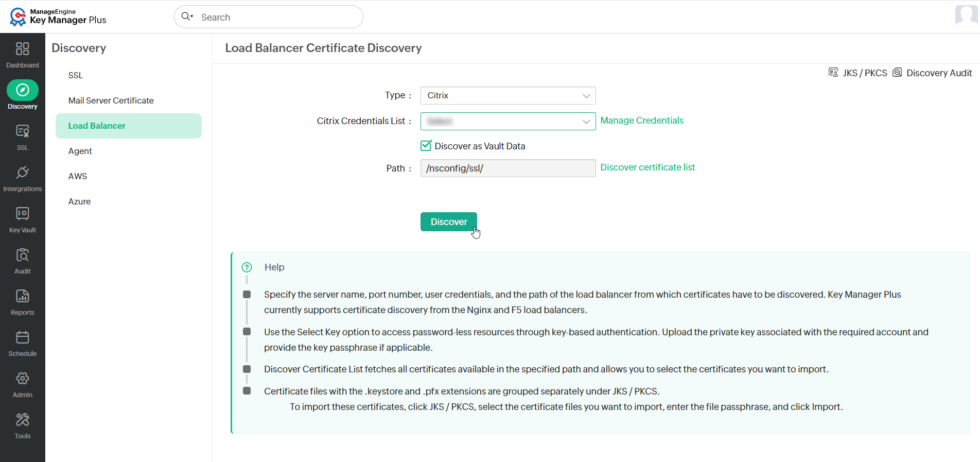The width and height of the screenshot is (980, 462).
Task: Click the JKS / PKCS icon
Action: click(833, 73)
